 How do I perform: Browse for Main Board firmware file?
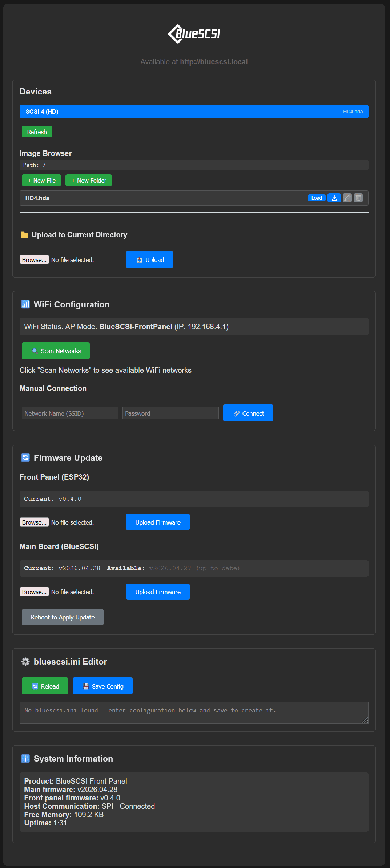pos(34,592)
